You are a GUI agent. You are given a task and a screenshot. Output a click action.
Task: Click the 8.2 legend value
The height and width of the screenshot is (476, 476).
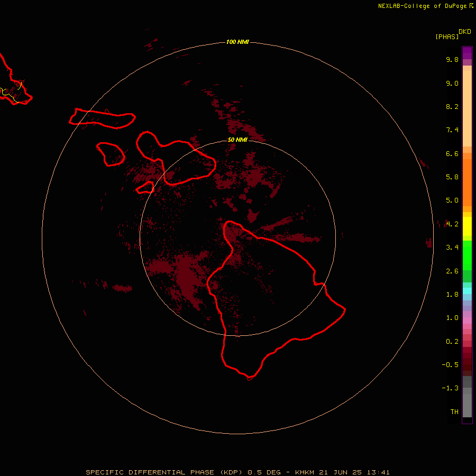tap(452, 106)
